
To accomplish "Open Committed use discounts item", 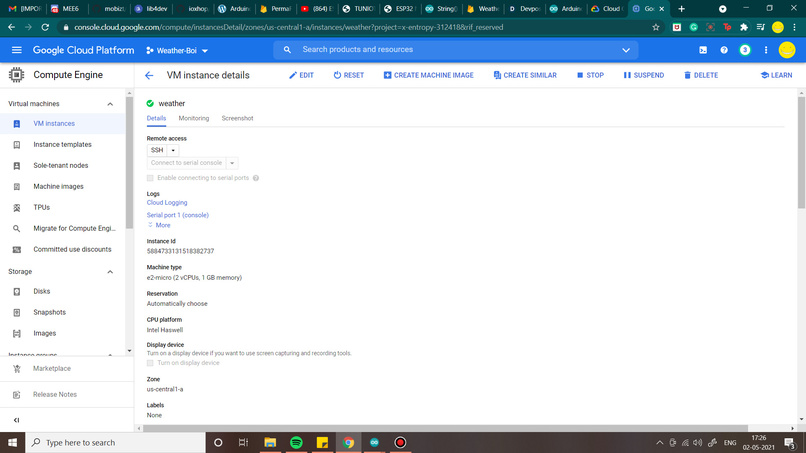I will pyautogui.click(x=63, y=249).
